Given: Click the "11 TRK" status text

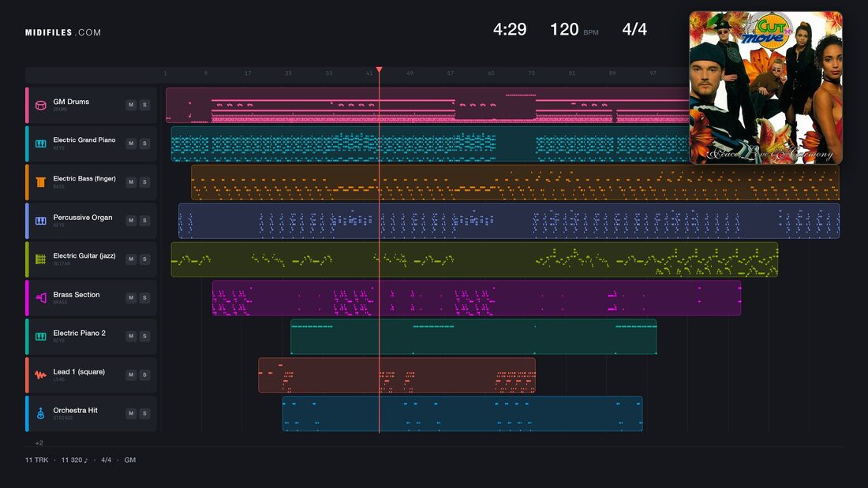Looking at the screenshot, I should pyautogui.click(x=36, y=460).
